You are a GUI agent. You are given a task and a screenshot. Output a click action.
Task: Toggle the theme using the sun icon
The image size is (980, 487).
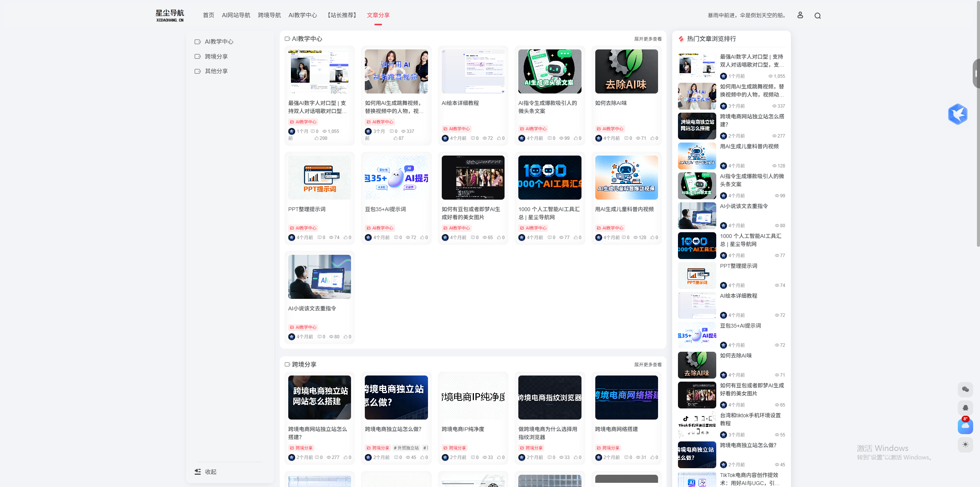point(965,445)
